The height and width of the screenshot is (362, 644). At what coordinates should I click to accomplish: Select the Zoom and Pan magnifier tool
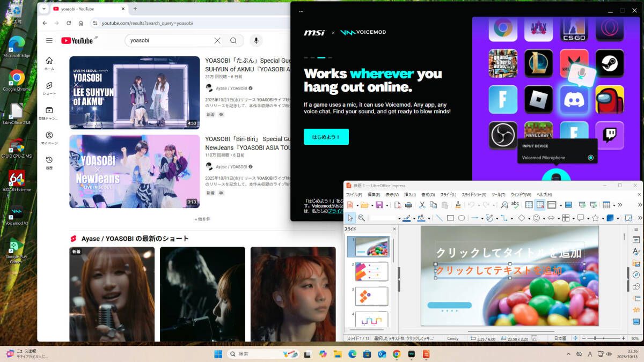(x=361, y=218)
